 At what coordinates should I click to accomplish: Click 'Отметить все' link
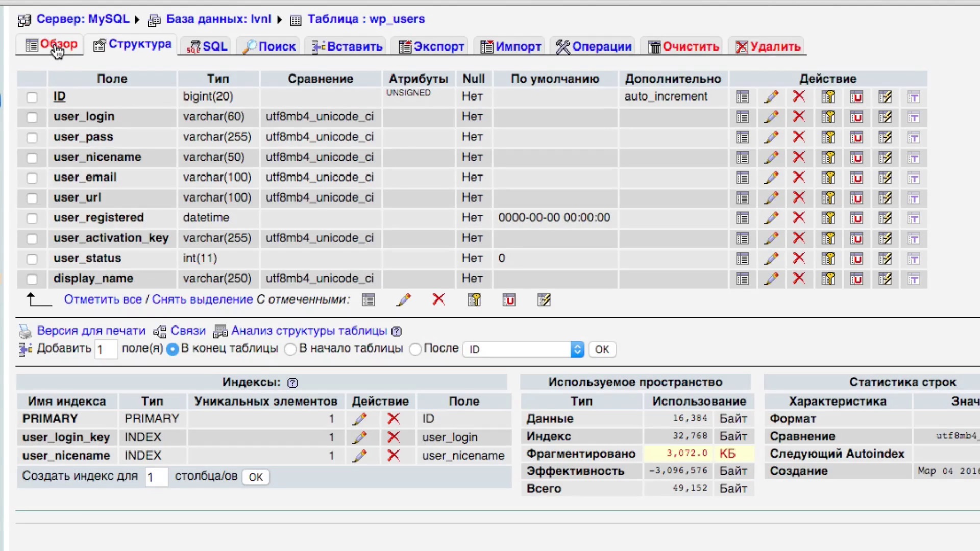103,299
